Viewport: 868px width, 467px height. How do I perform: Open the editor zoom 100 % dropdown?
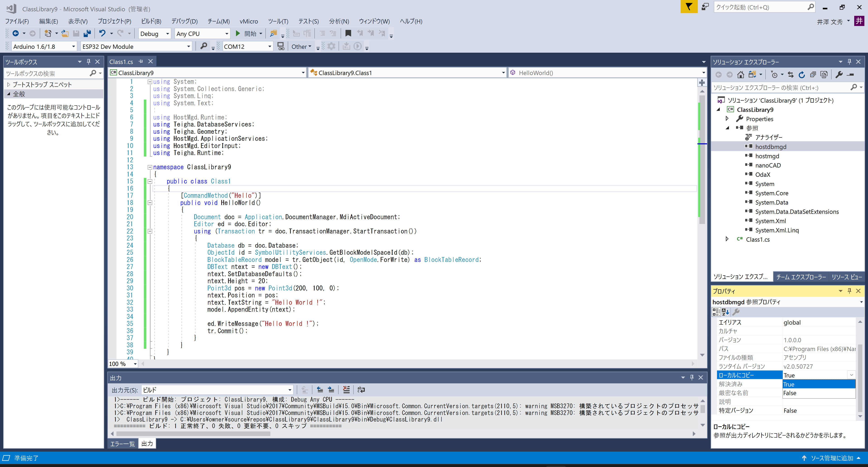pos(123,364)
